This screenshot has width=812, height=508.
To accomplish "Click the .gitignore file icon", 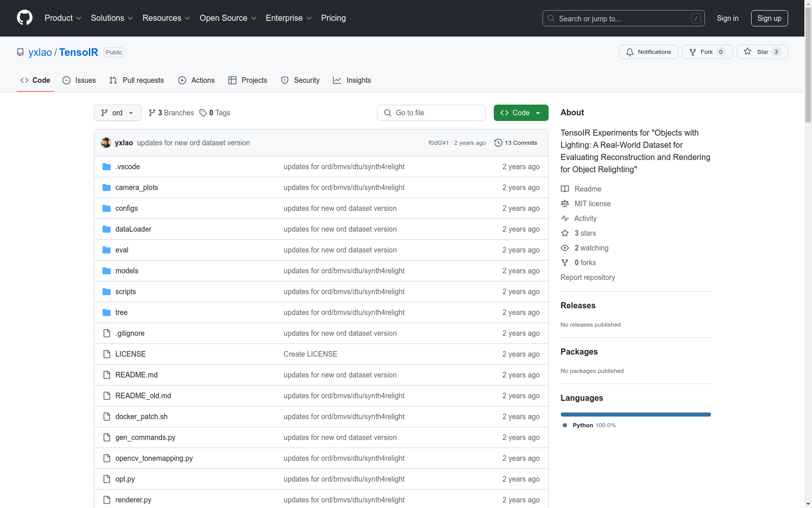I will tap(107, 333).
